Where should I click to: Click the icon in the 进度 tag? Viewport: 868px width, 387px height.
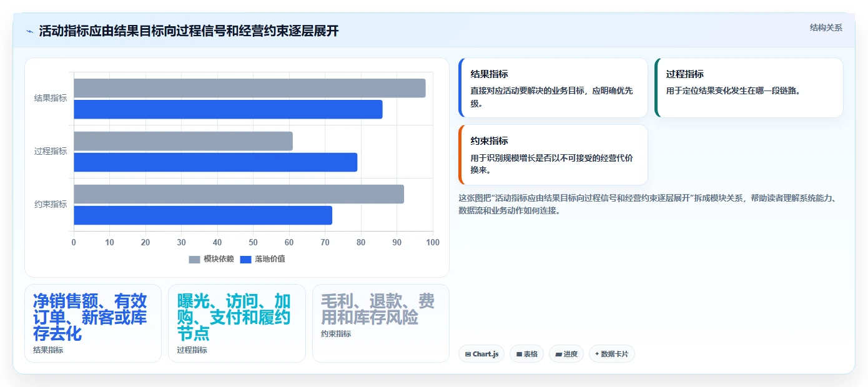pos(558,354)
